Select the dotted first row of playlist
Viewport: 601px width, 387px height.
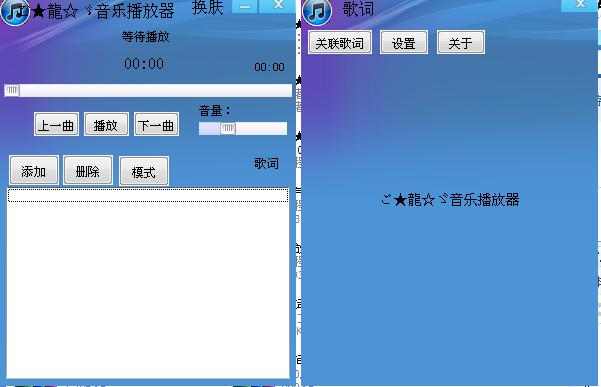148,195
